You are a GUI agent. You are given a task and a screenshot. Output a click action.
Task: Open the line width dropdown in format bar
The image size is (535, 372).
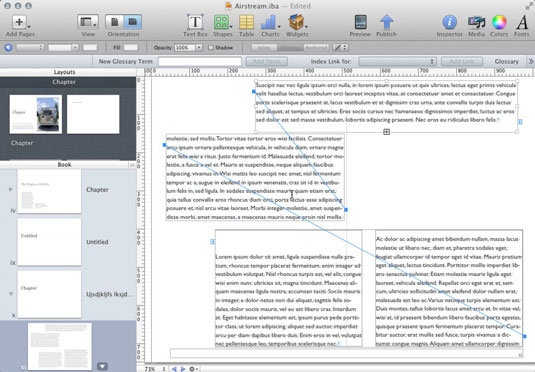point(63,48)
